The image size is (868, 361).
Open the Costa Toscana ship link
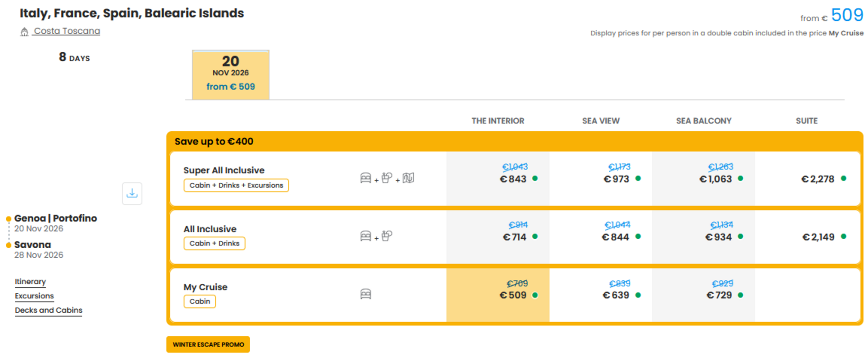pyautogui.click(x=67, y=31)
